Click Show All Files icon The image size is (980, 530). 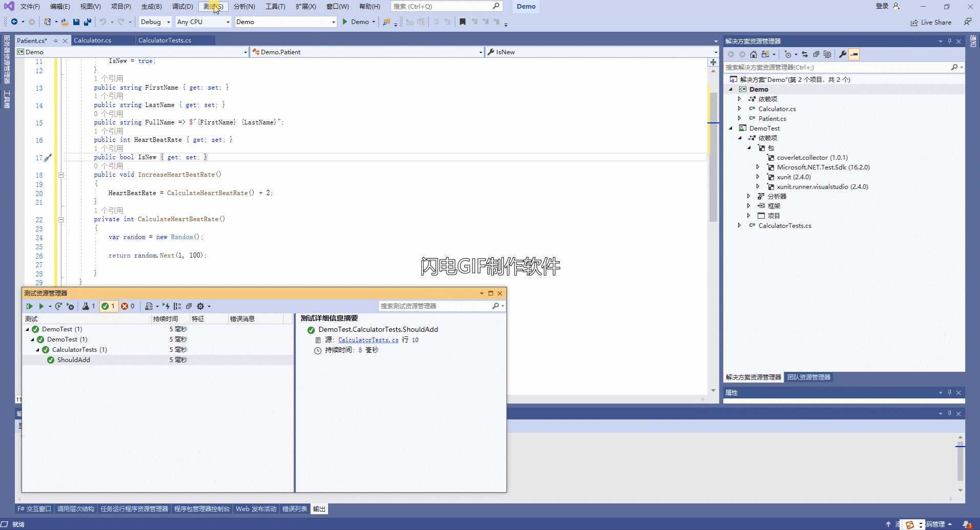point(827,54)
